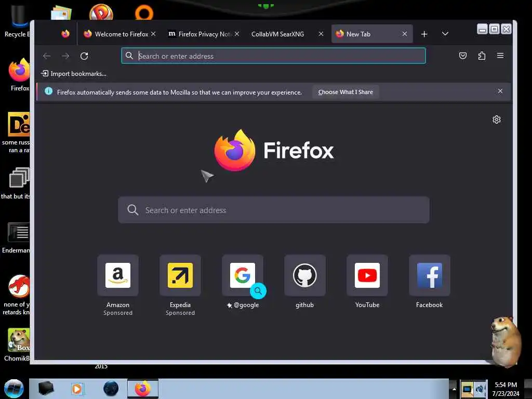Screen dimensions: 532x399
Task: Open the media player taskbar icon
Action: point(77,389)
